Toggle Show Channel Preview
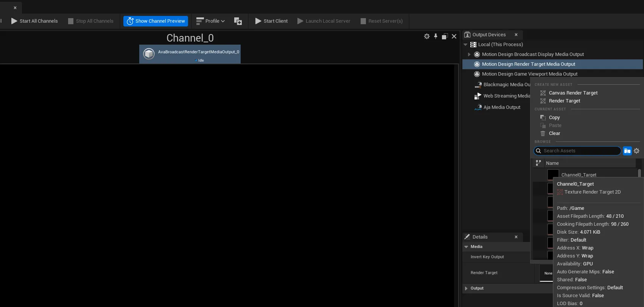 [156, 21]
